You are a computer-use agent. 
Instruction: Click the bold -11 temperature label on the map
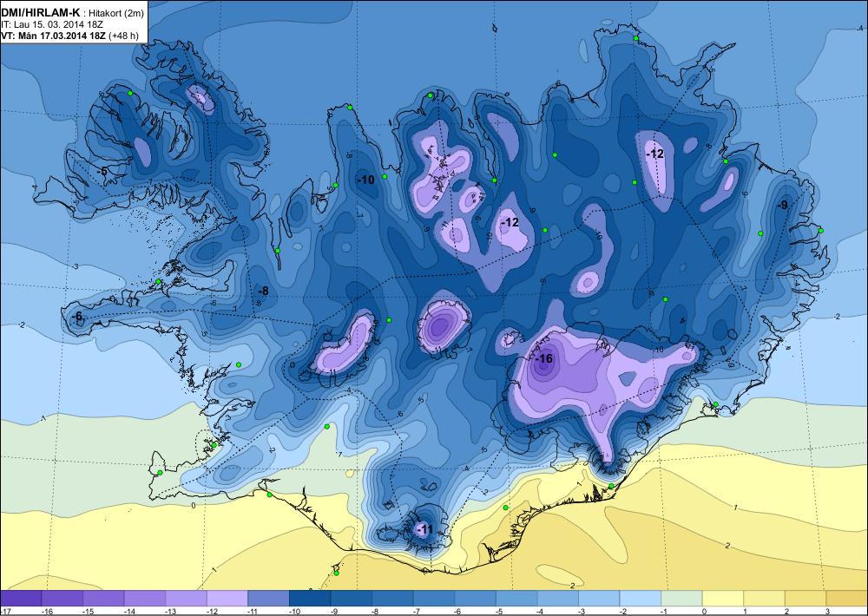424,529
